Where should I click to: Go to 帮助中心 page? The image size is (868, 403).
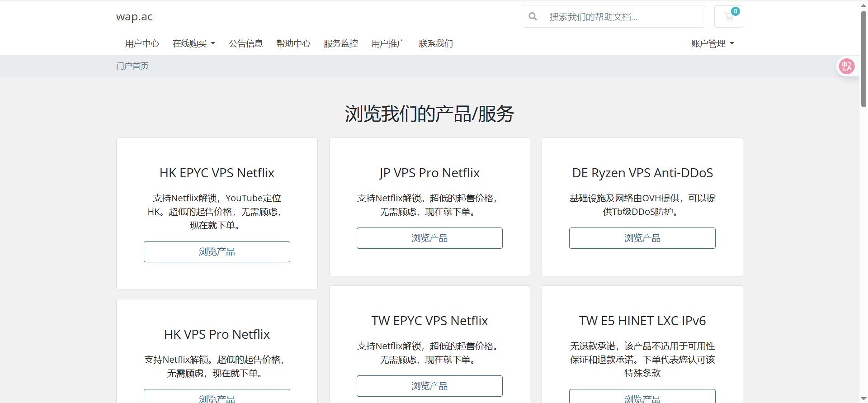[x=293, y=43]
